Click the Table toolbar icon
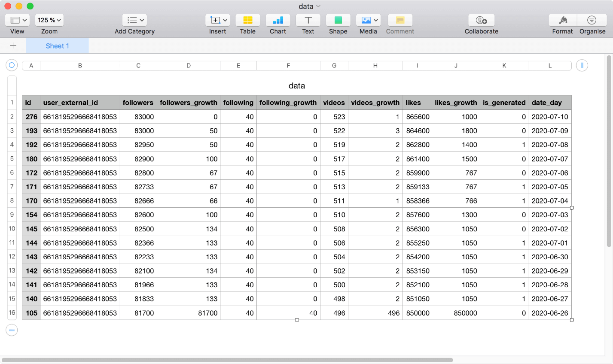This screenshot has height=364, width=613. [247, 20]
